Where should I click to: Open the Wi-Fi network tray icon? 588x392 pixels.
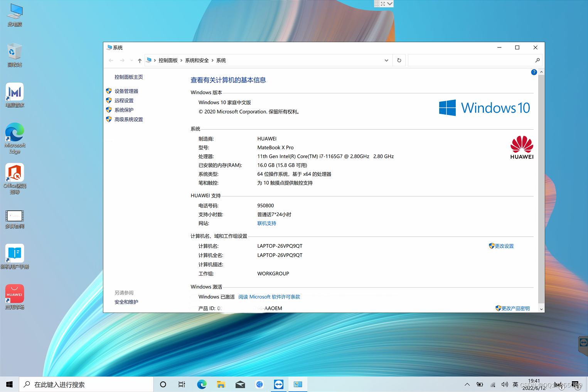tap(493, 384)
